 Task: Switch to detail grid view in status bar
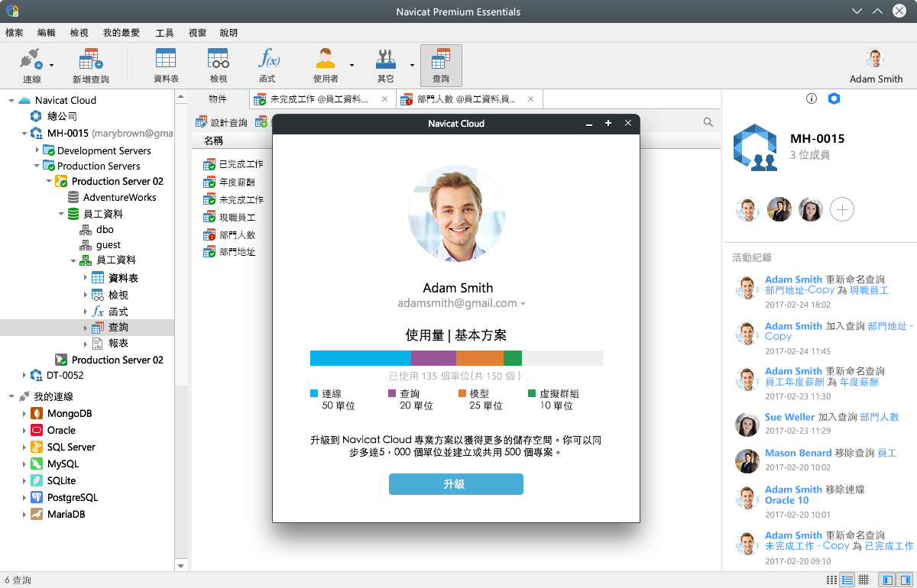(x=864, y=580)
